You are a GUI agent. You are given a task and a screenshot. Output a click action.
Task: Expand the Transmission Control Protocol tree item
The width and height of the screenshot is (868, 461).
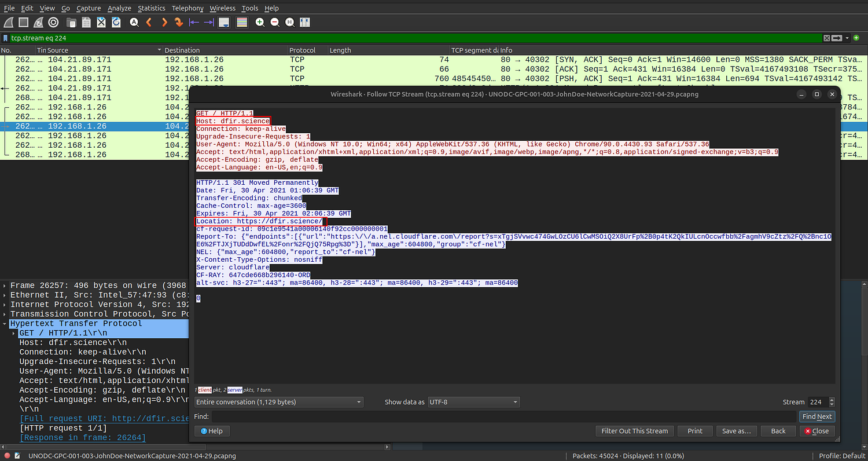pyautogui.click(x=5, y=314)
